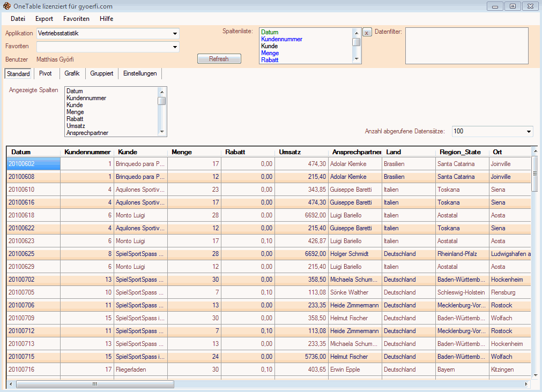Image resolution: width=542 pixels, height=392 pixels.
Task: Switch to the Grafik tab
Action: click(x=72, y=73)
